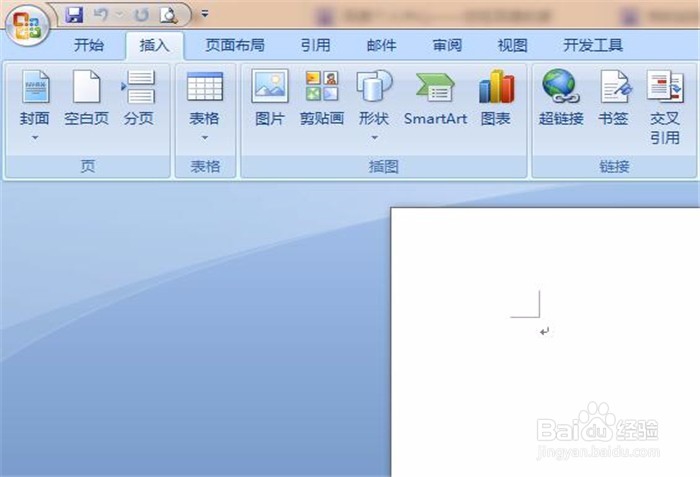The image size is (700, 477).
Task: Expand the undo history dropdown arrow
Action: point(120,15)
